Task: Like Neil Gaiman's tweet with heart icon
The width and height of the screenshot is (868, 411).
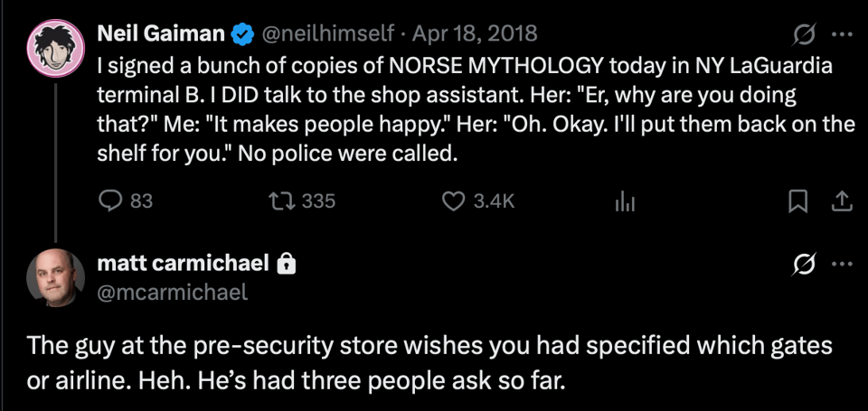Action: pos(479,201)
